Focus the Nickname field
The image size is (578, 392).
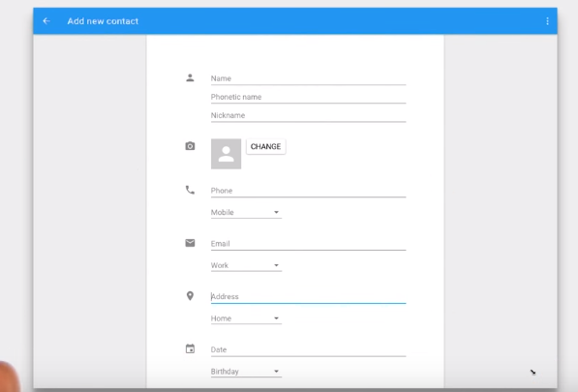(x=308, y=116)
